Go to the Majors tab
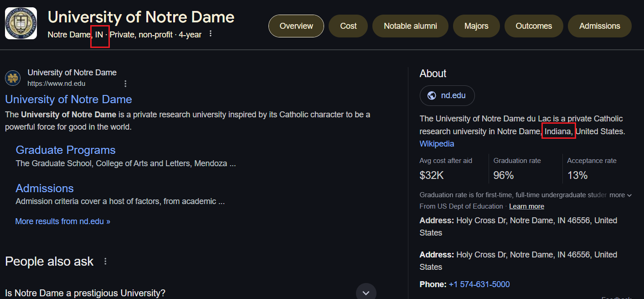 pos(476,26)
